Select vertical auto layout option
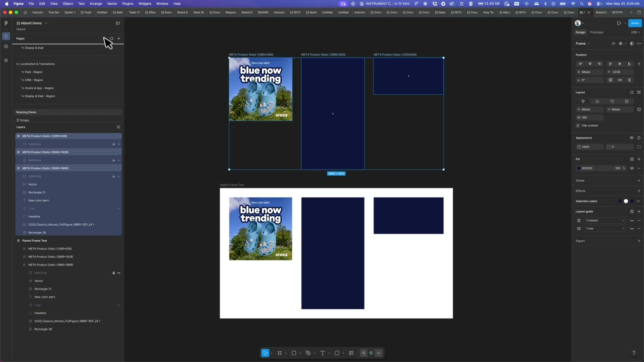 [x=597, y=101]
